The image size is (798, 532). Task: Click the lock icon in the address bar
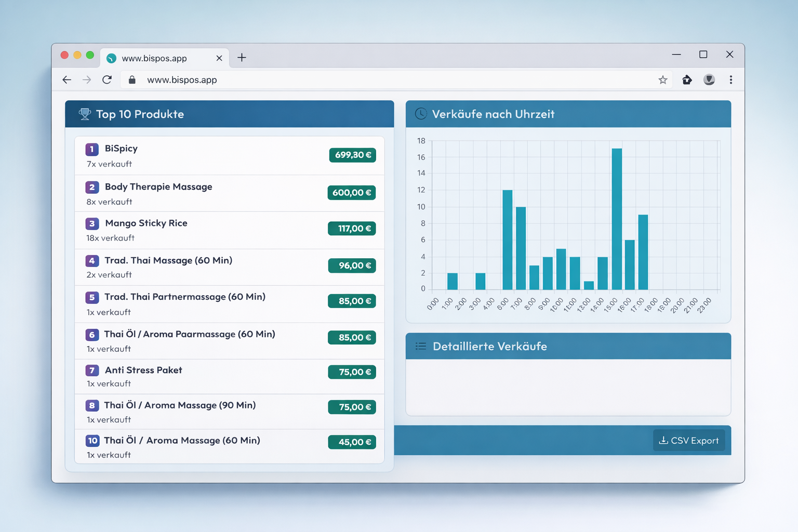132,80
